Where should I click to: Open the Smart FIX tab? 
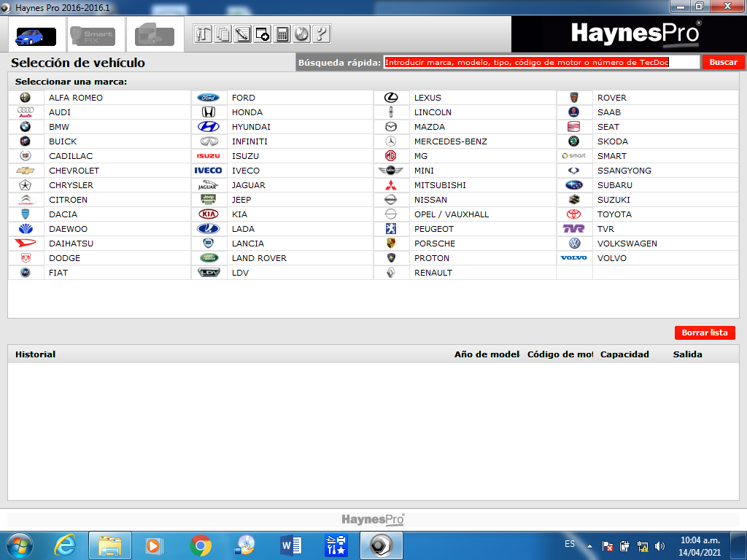[x=93, y=36]
